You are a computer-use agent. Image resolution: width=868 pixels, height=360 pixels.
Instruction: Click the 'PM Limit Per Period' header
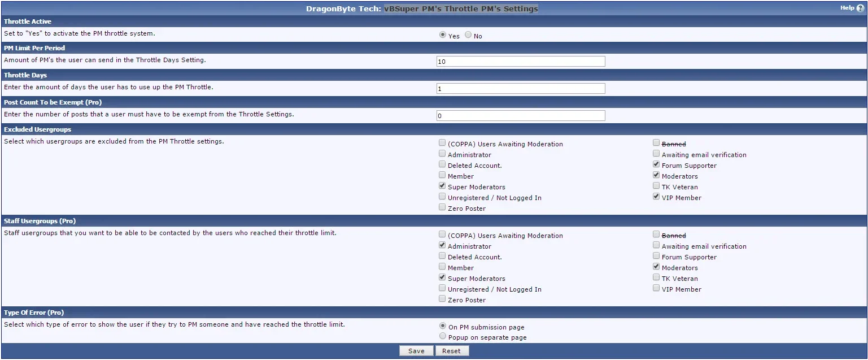(x=34, y=48)
